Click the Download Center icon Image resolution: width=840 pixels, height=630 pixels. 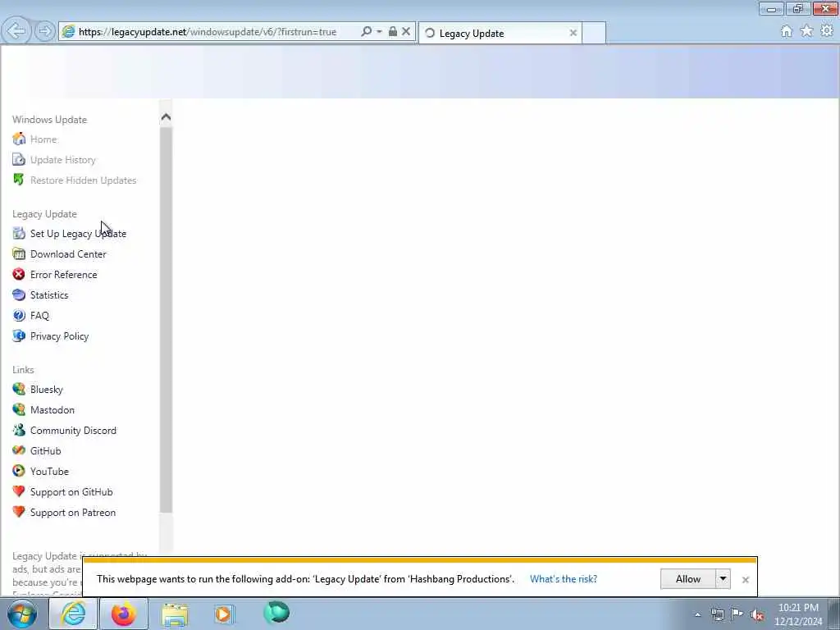pyautogui.click(x=19, y=254)
